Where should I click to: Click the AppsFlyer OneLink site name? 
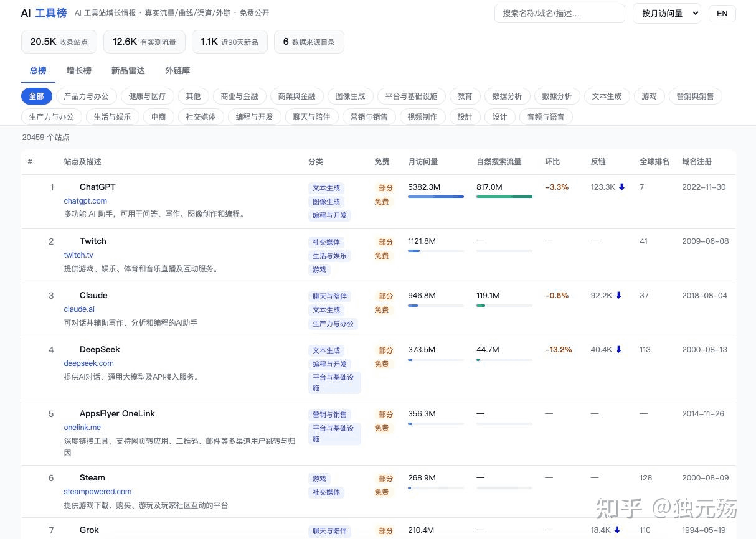117,413
